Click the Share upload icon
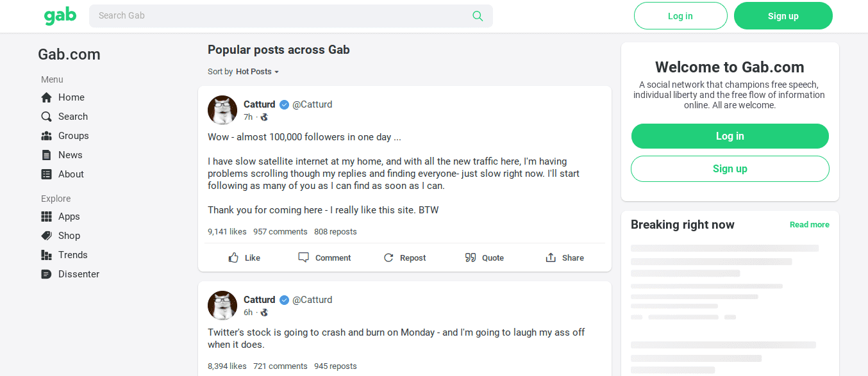868x376 pixels. click(x=551, y=257)
